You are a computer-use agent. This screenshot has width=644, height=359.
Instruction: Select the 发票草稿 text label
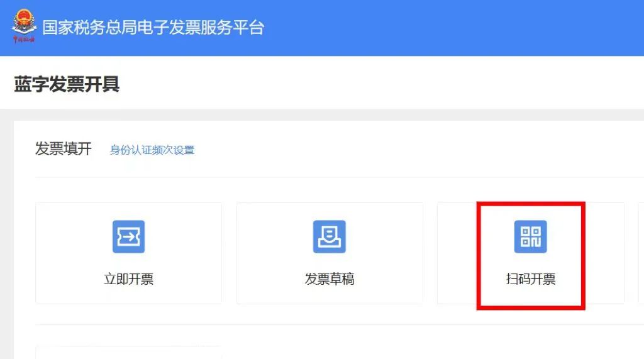[330, 279]
